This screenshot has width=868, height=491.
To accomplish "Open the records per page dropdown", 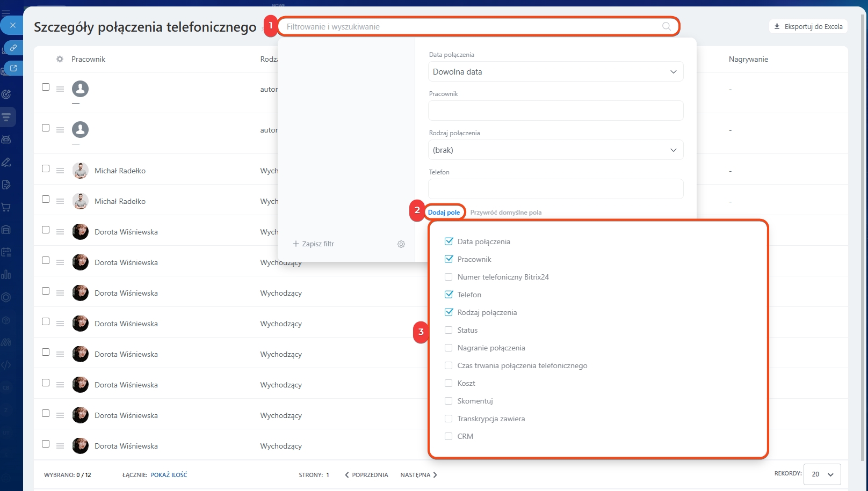I will [822, 474].
